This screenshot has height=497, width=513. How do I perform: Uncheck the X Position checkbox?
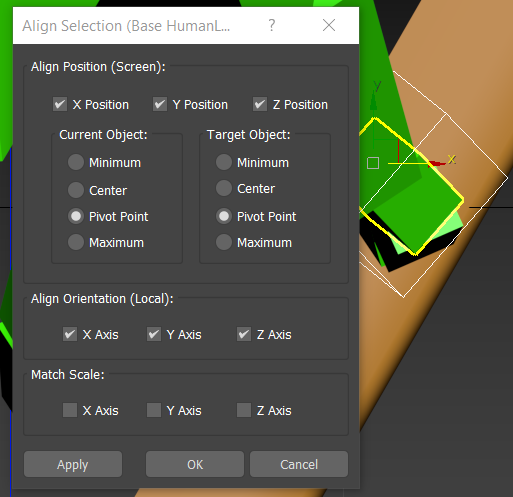point(60,104)
